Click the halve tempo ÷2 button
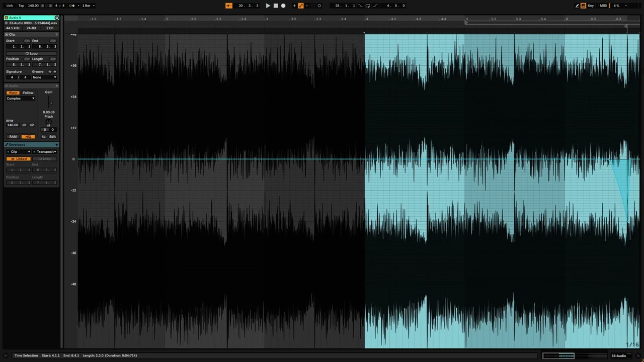The height and width of the screenshot is (362, 644). click(24, 125)
